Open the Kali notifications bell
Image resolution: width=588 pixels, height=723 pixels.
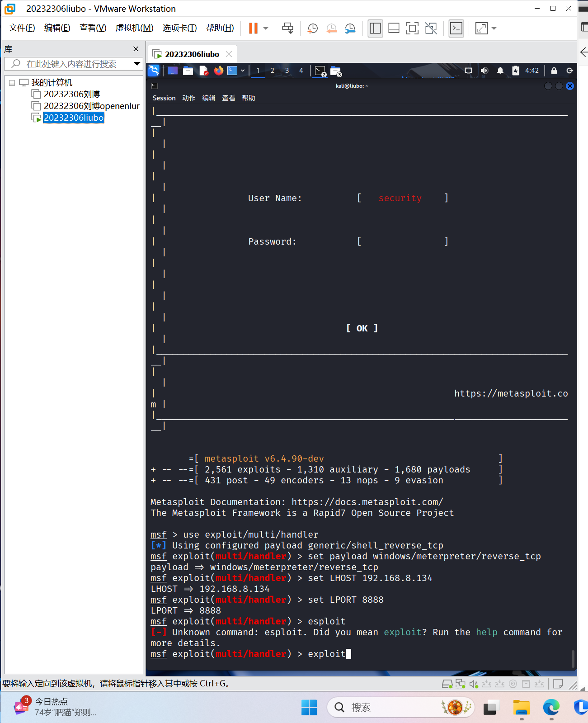(x=500, y=71)
